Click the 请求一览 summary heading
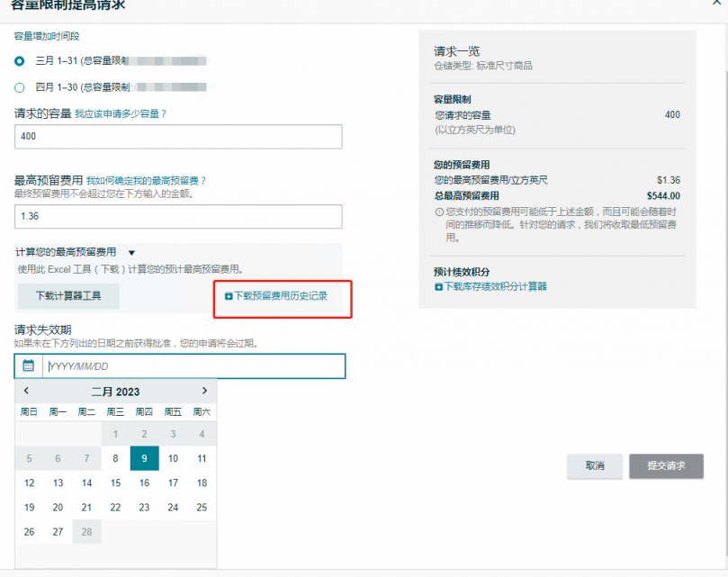The image size is (728, 577). [457, 51]
